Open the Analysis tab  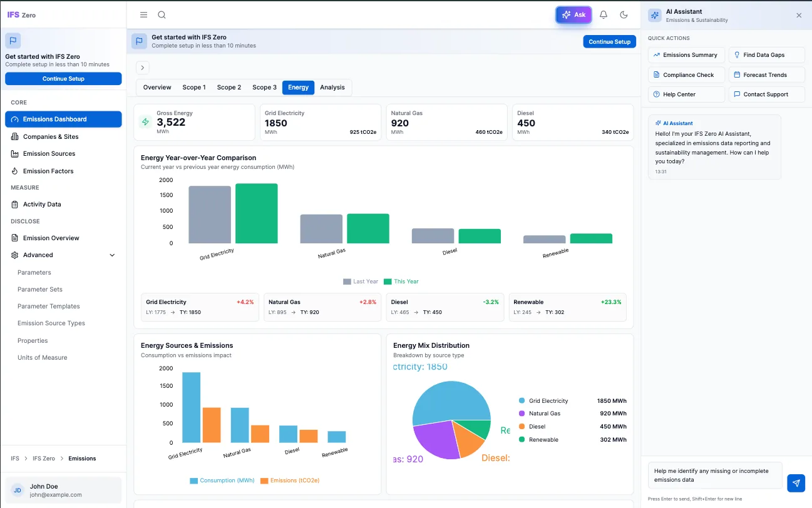(x=332, y=88)
